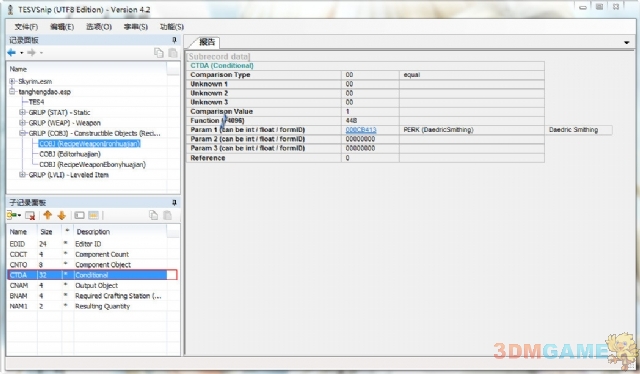Expand GRUP (WEAP) - Weapon group
This screenshot has width=640, height=374.
(x=22, y=123)
